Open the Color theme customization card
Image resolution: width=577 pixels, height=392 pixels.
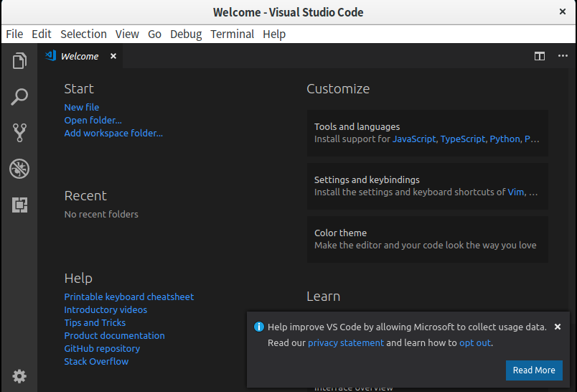click(427, 238)
